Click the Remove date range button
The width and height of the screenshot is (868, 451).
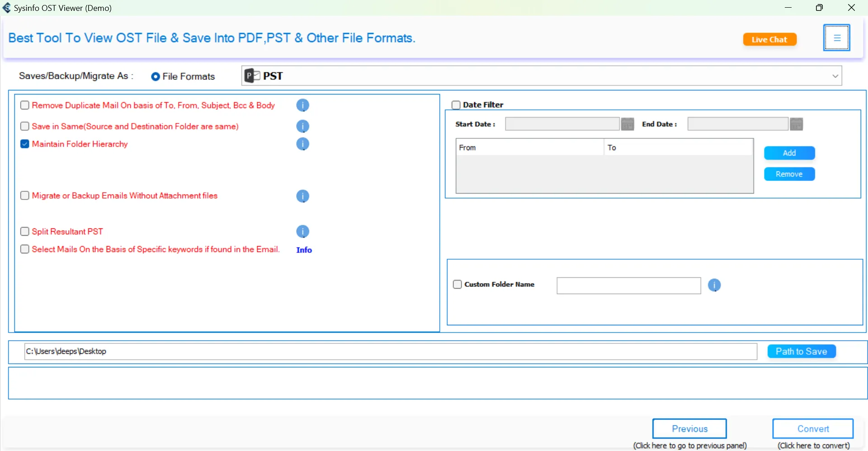[x=789, y=174]
